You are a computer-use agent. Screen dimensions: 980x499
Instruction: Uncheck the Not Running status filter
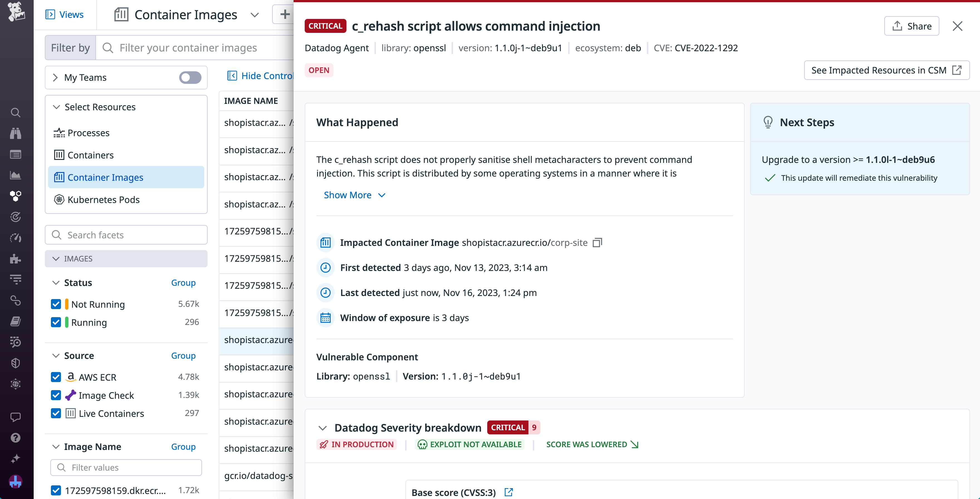tap(56, 304)
